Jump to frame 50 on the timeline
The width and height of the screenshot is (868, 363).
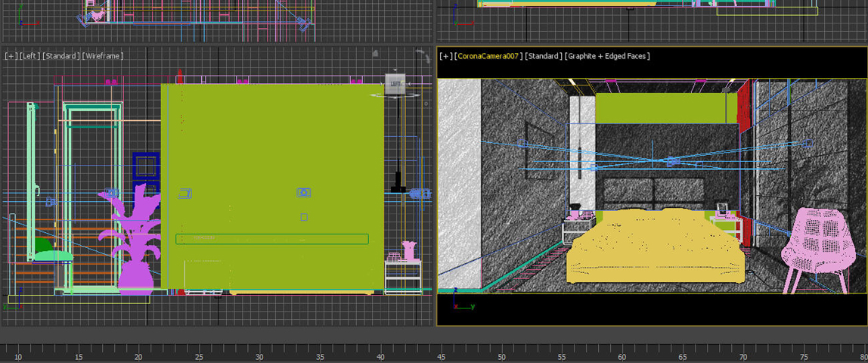click(x=501, y=357)
